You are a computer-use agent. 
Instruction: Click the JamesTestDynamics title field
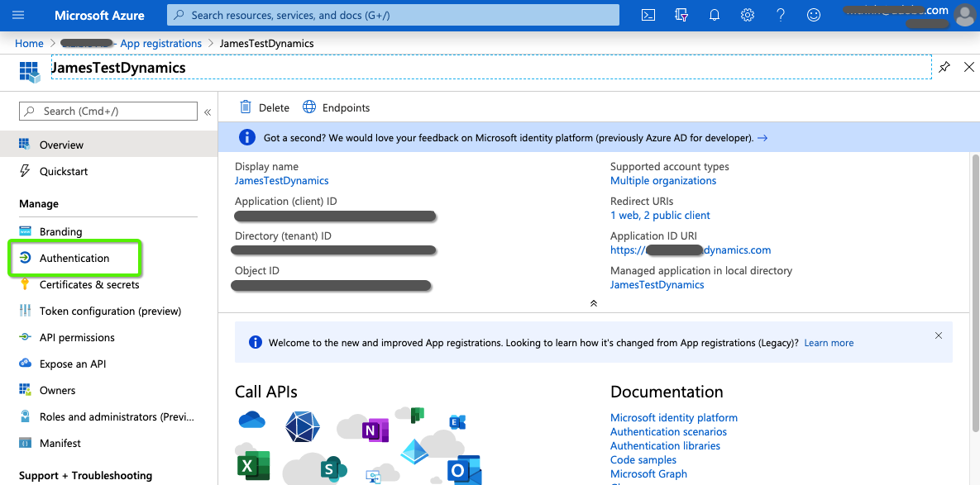pos(491,68)
